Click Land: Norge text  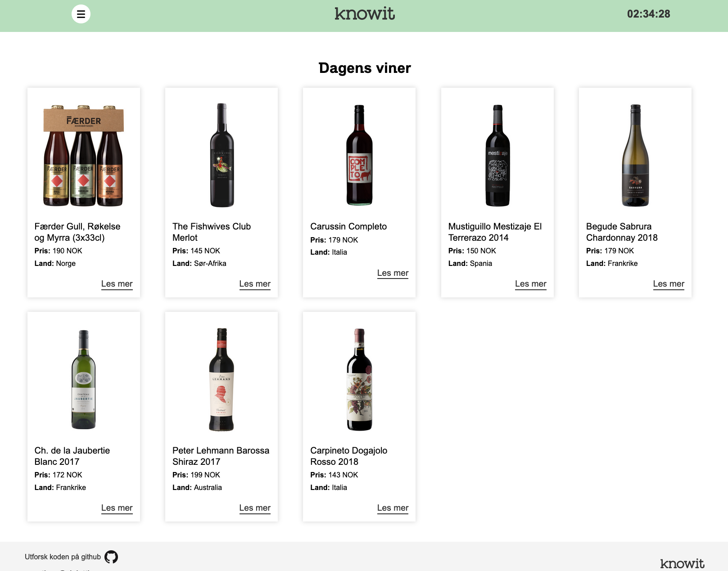coord(55,263)
